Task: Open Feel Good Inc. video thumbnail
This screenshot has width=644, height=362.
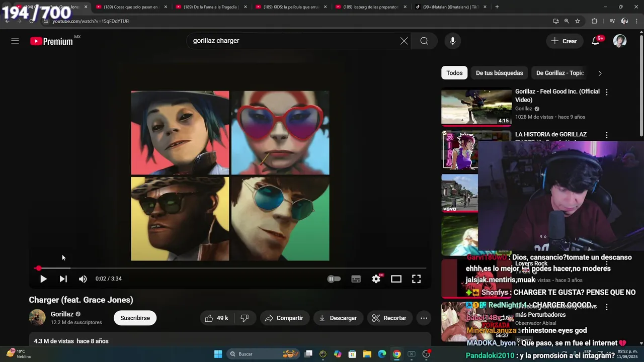Action: (x=476, y=107)
